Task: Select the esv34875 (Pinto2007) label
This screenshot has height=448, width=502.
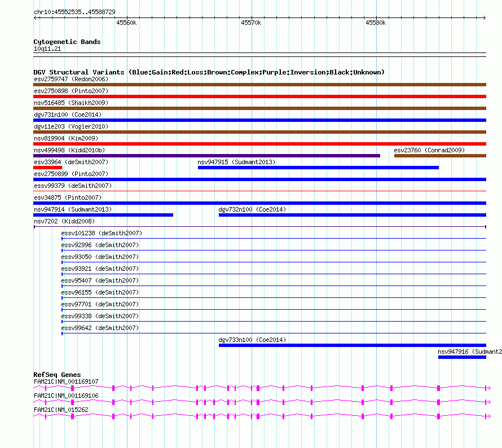Action: [x=68, y=197]
